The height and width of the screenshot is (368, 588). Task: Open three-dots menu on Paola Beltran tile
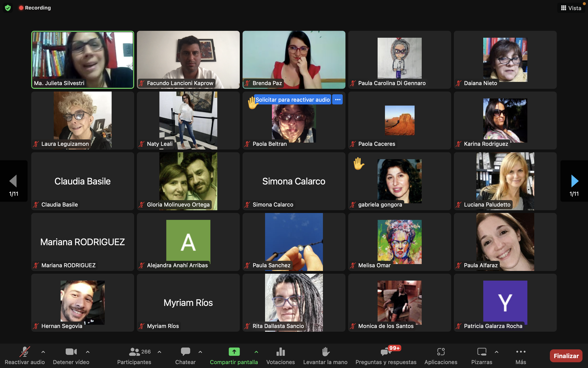337,100
